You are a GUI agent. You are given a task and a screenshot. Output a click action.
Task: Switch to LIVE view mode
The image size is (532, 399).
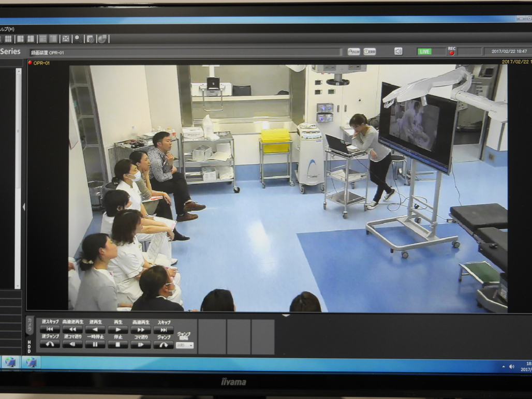pyautogui.click(x=424, y=52)
